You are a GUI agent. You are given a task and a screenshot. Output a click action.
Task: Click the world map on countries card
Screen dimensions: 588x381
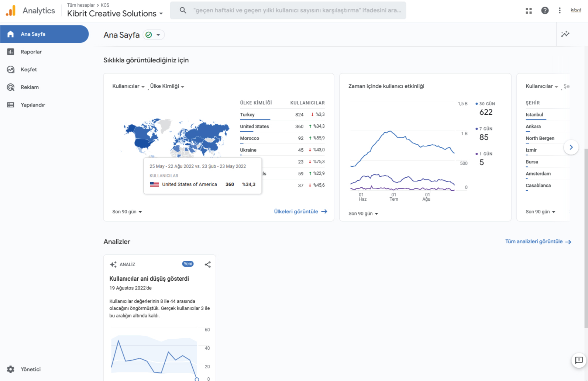[176, 137]
